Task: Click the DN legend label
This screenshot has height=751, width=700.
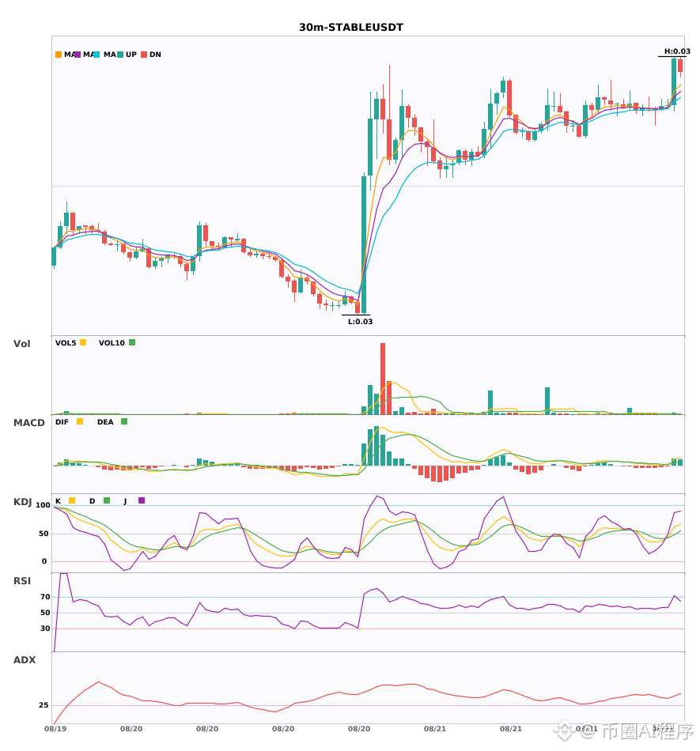Action: [155, 55]
